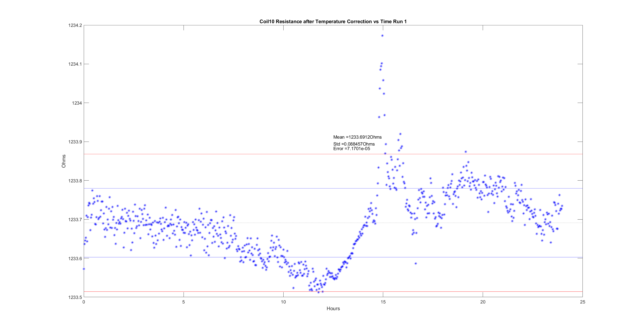Screen dimensions: 644x334
Task: Click the 1233.9 y-axis tick label
Action: tap(75, 142)
